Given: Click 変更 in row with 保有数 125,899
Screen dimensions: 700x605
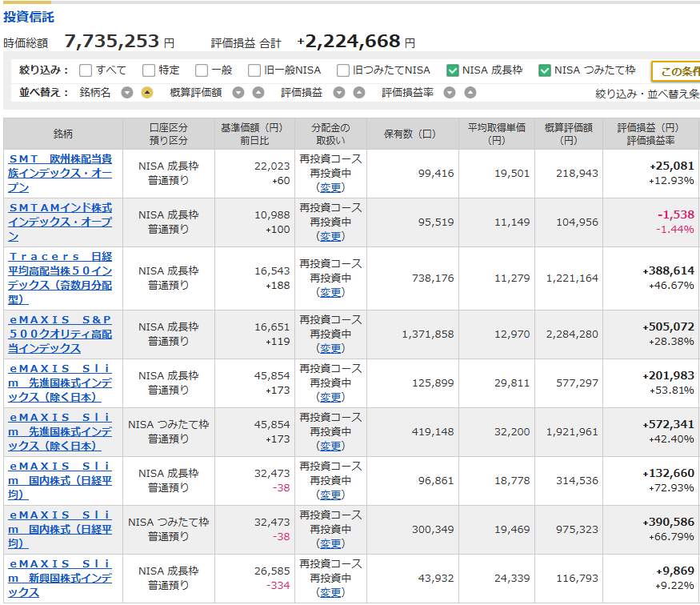Looking at the screenshot, I should click(x=330, y=397).
